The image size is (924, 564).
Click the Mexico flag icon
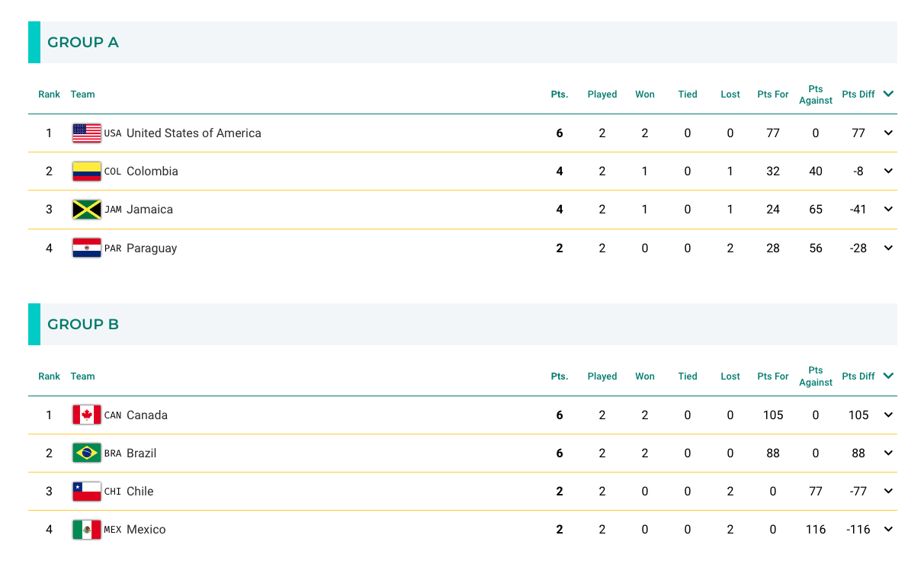pos(86,530)
